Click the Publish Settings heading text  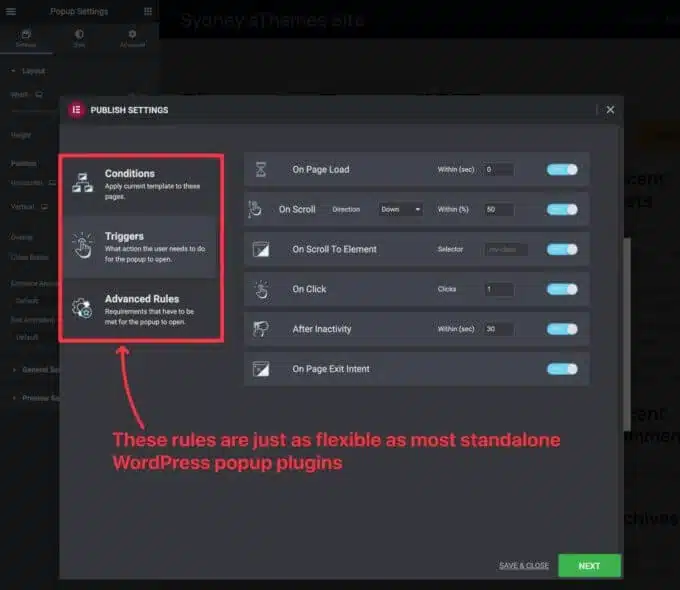click(x=129, y=110)
